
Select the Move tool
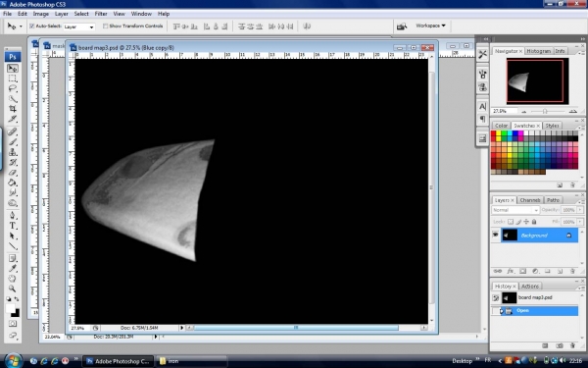[13, 69]
